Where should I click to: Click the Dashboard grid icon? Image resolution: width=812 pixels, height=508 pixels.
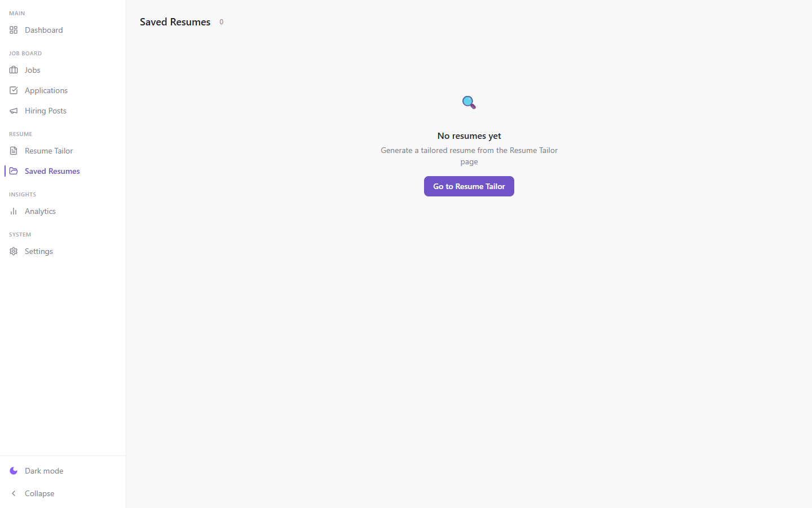[x=14, y=30]
